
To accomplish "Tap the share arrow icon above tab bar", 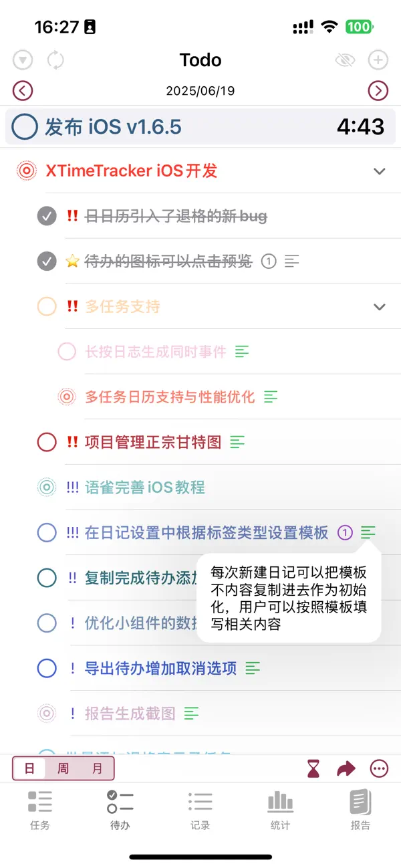I will coord(346,769).
